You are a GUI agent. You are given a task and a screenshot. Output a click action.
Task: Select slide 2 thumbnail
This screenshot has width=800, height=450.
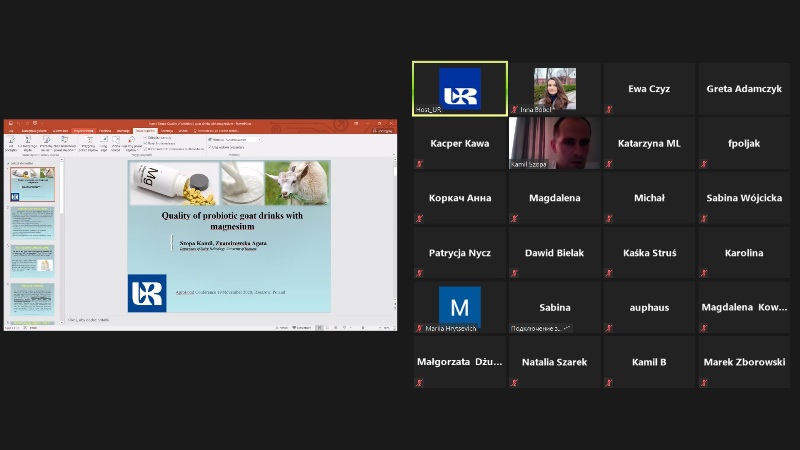[x=33, y=223]
